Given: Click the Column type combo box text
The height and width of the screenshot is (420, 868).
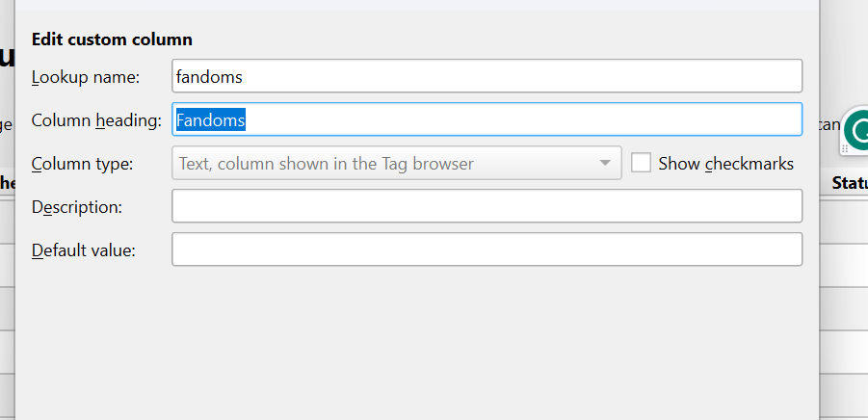Looking at the screenshot, I should (327, 164).
